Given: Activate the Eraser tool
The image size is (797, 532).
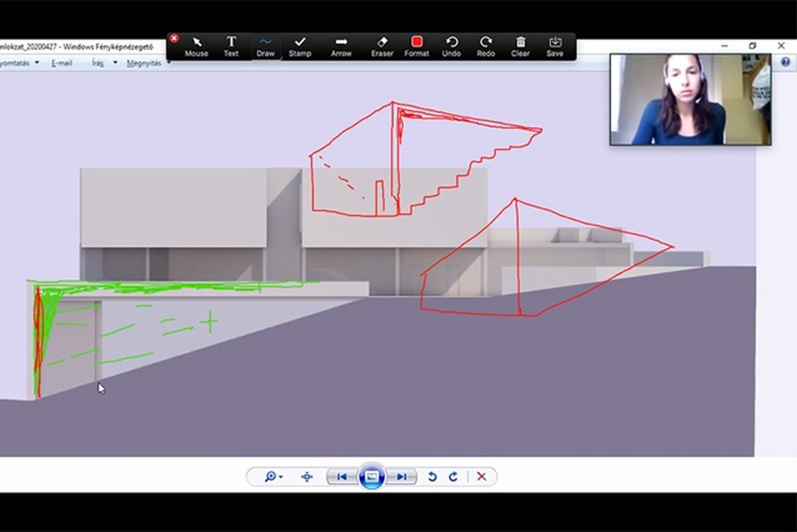Looking at the screenshot, I should (382, 46).
